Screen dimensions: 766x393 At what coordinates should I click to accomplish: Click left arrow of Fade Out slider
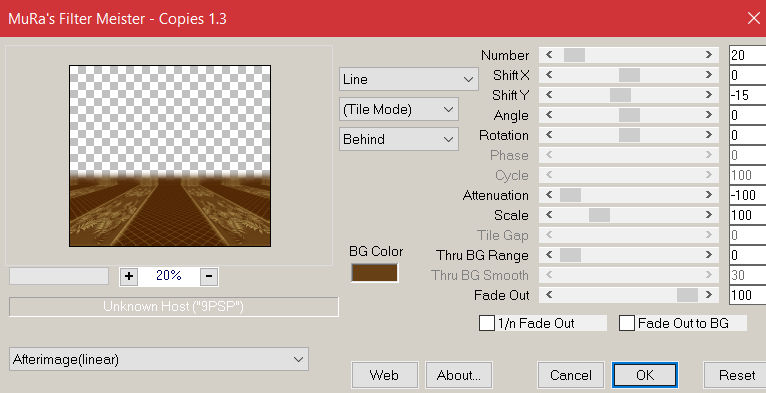[x=549, y=295]
